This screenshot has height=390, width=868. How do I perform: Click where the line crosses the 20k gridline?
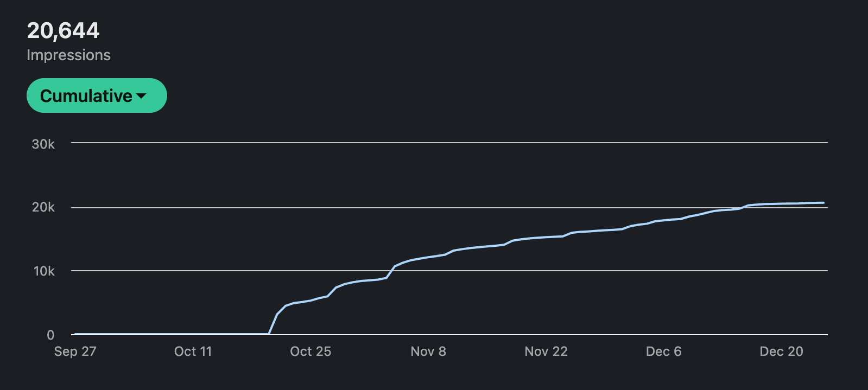(743, 207)
